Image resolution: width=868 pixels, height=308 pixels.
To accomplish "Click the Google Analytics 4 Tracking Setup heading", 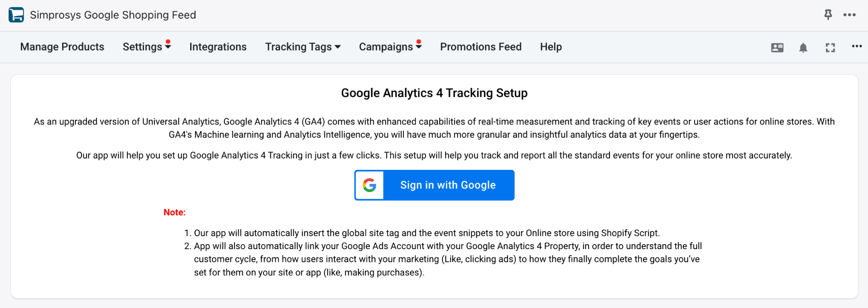I will click(x=434, y=93).
